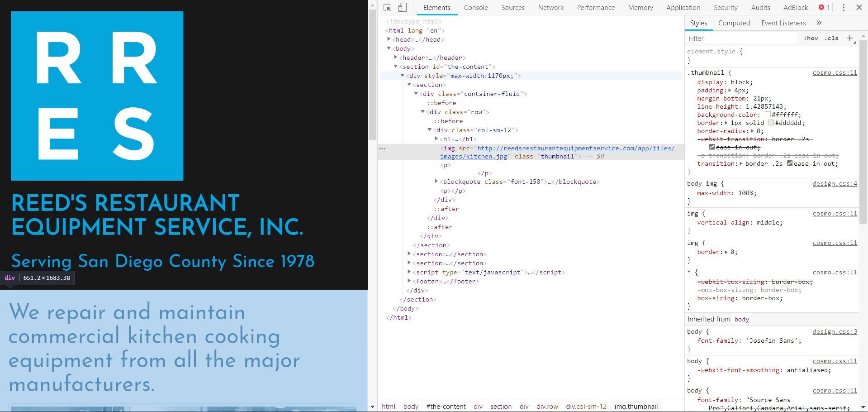Image resolution: width=868 pixels, height=412 pixels.
Task: Collapse the div container-fluid node
Action: tap(416, 94)
